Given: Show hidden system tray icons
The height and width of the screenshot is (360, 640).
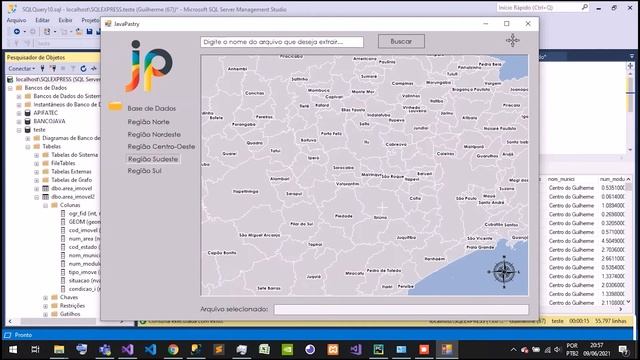Looking at the screenshot, I should [513, 350].
